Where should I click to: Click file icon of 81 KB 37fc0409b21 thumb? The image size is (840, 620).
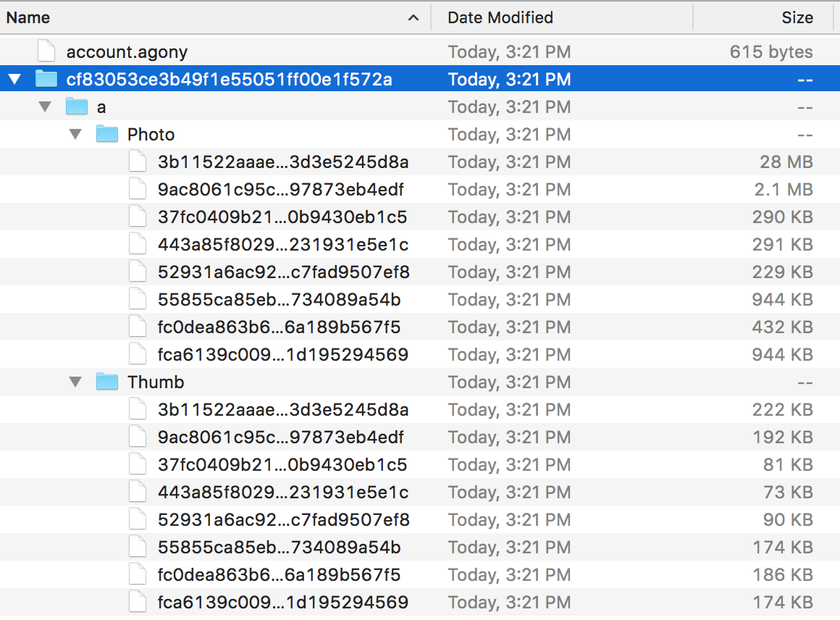click(x=138, y=464)
